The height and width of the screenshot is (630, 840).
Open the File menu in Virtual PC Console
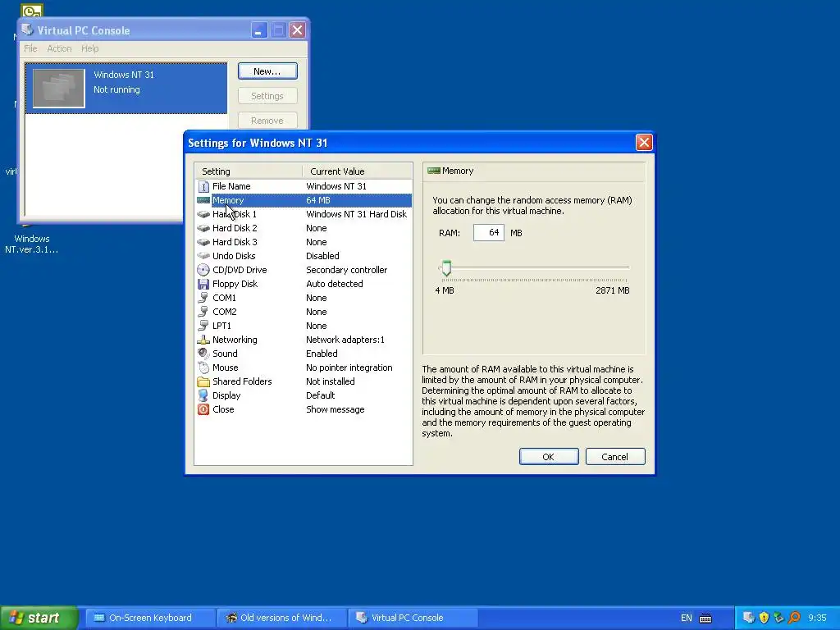coord(30,48)
